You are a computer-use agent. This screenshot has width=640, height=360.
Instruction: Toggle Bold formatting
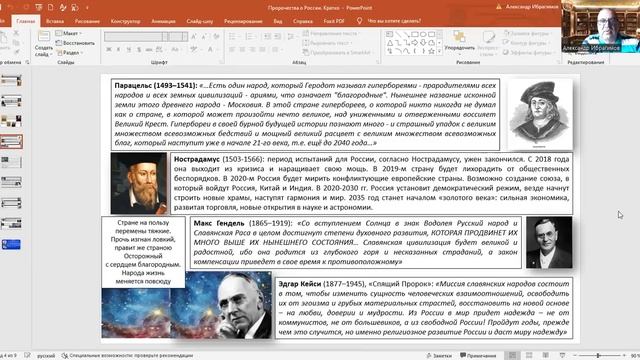point(109,49)
